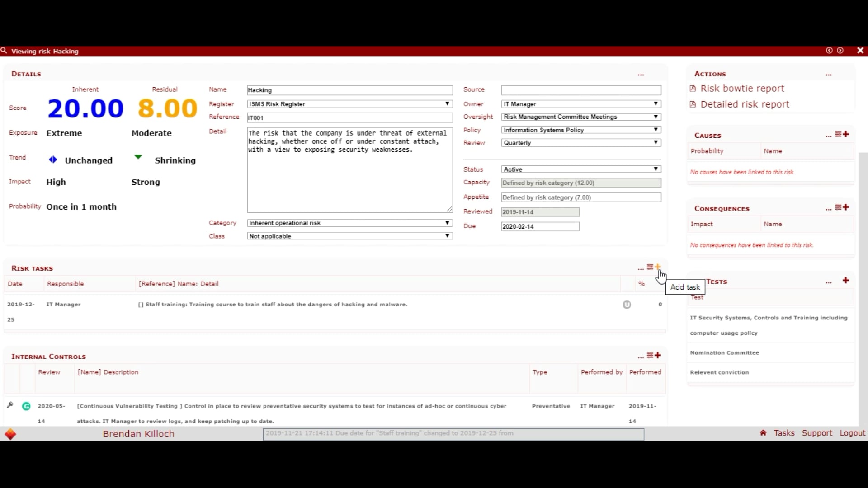Click the Add task plus icon in Risk tasks
The image size is (868, 488).
tap(658, 267)
